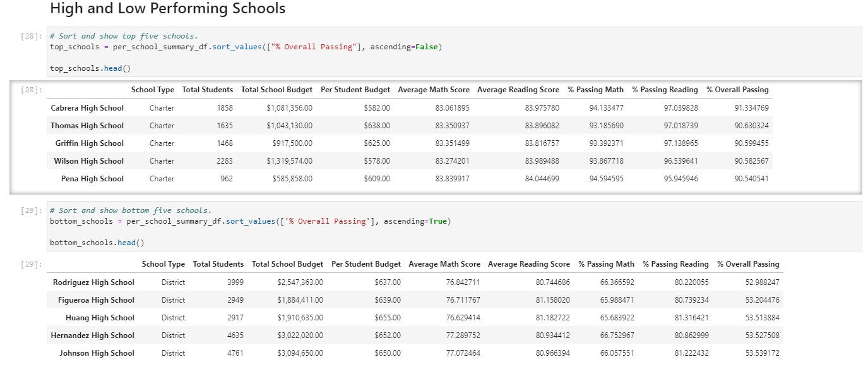
Task: Select the bottom schools code cell input
Action: tap(454, 226)
